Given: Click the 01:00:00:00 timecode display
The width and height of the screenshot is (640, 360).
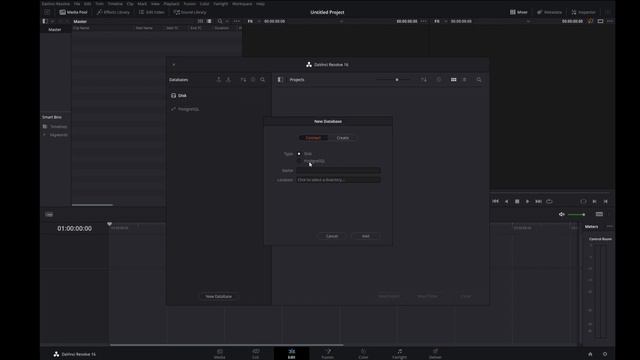Looking at the screenshot, I should coord(74,229).
